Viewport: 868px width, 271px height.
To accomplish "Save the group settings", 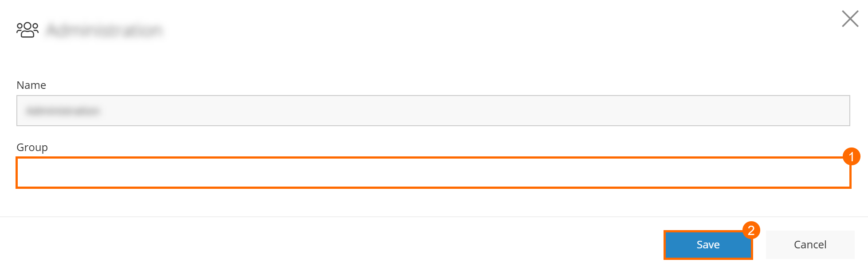I will pos(707,245).
